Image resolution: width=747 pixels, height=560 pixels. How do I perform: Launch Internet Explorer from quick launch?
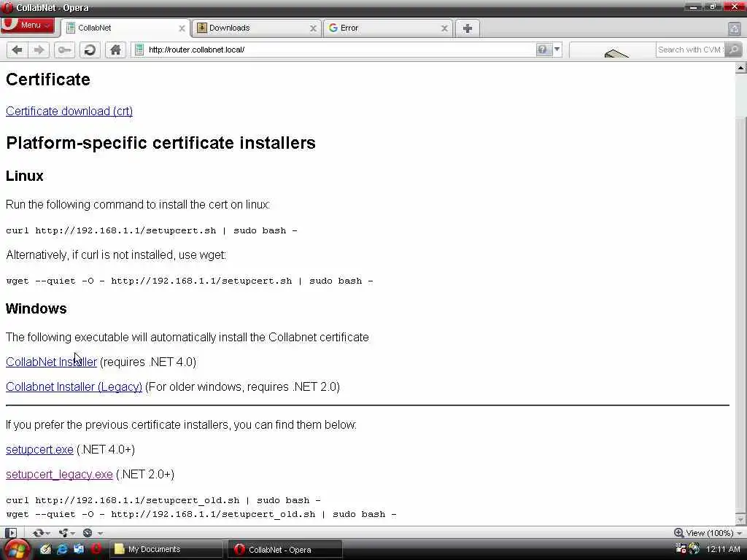[x=62, y=549]
